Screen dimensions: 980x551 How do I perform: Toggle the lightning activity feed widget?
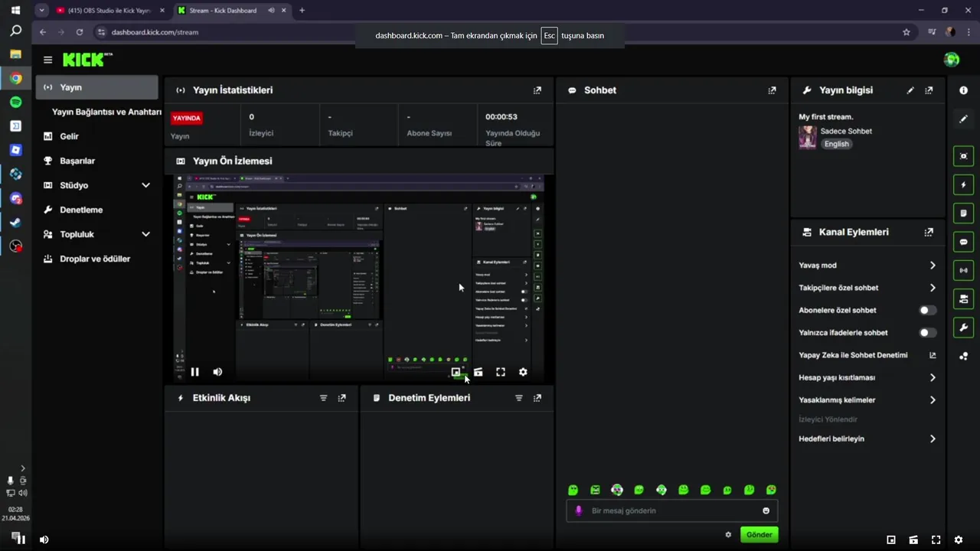tap(963, 184)
